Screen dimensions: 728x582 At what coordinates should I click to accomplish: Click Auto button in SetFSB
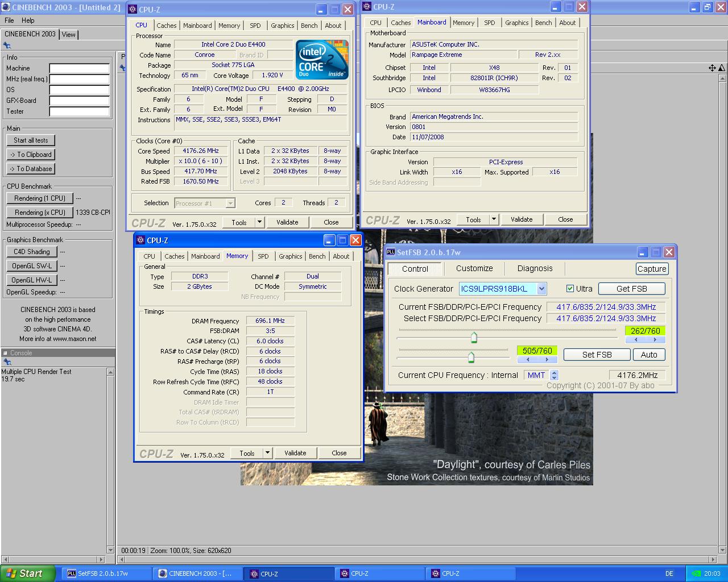click(649, 355)
